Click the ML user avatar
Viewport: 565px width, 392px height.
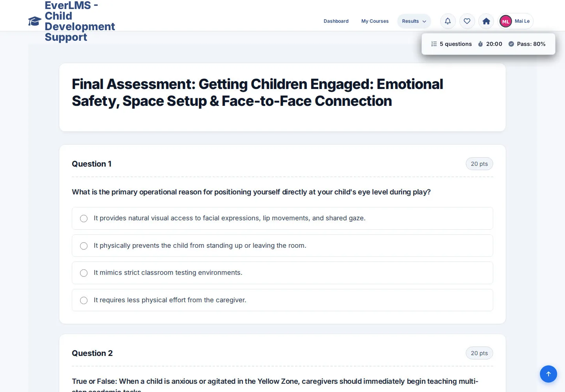506,21
